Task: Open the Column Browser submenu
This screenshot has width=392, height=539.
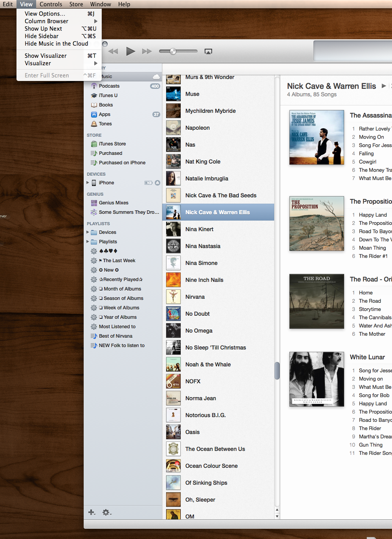Action: pyautogui.click(x=59, y=21)
